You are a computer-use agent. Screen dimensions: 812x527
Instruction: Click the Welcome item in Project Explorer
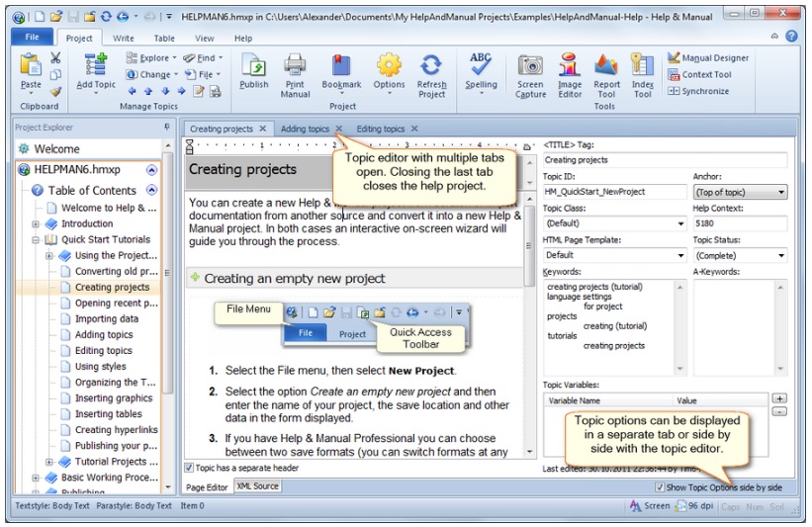click(x=56, y=149)
